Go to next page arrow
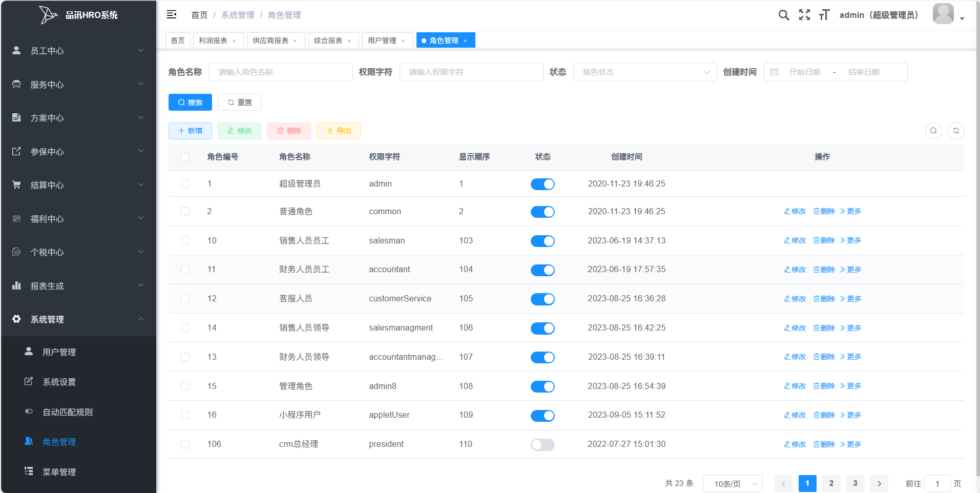Screen dimensions: 980x493 tap(880, 483)
